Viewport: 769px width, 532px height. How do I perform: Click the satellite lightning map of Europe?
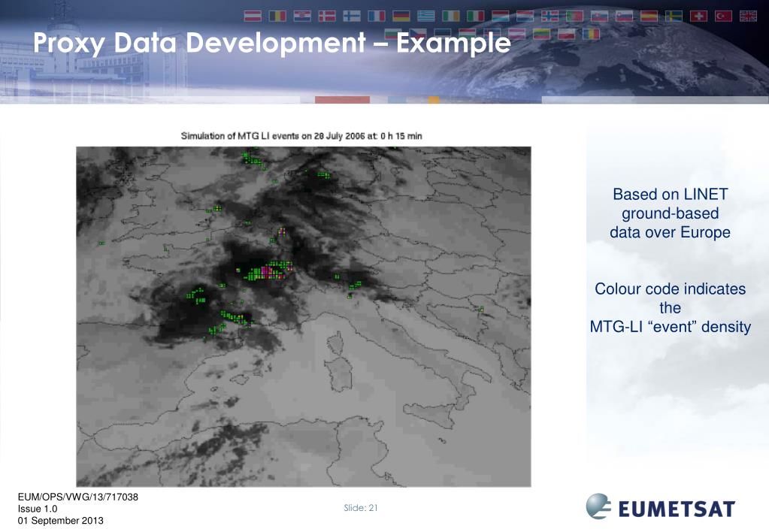click(304, 316)
